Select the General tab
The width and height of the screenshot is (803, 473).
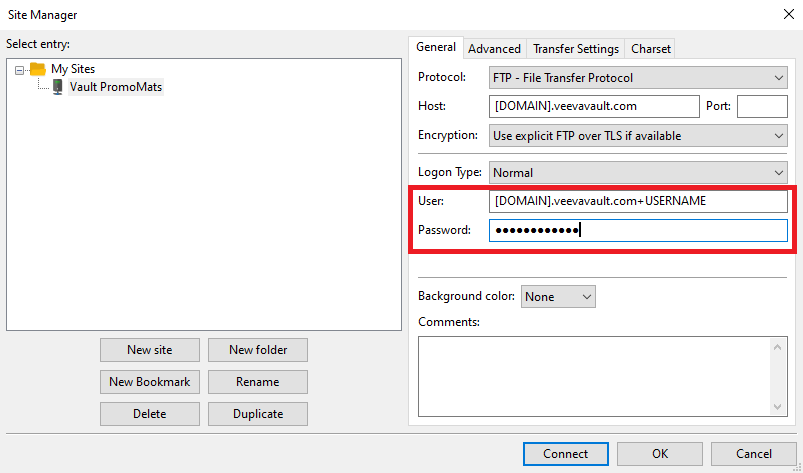coord(436,47)
